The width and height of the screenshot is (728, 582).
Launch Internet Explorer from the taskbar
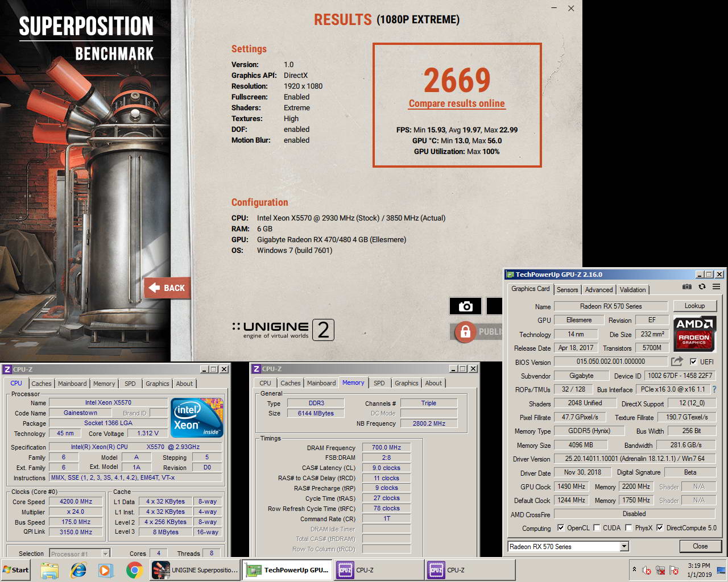78,569
